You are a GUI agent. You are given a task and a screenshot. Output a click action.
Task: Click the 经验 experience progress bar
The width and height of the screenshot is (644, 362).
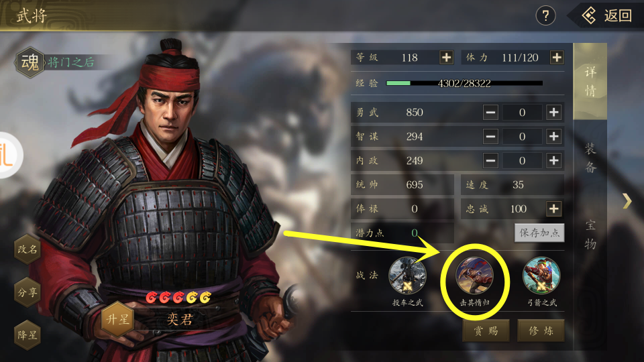pyautogui.click(x=464, y=83)
